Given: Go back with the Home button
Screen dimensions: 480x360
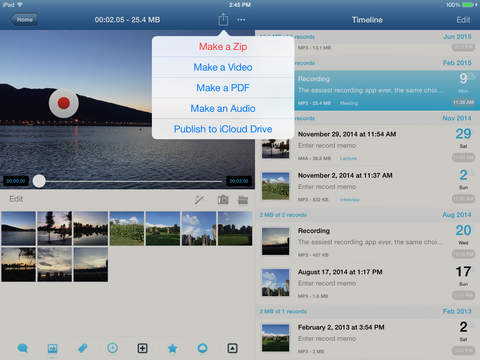Looking at the screenshot, I should click(23, 20).
